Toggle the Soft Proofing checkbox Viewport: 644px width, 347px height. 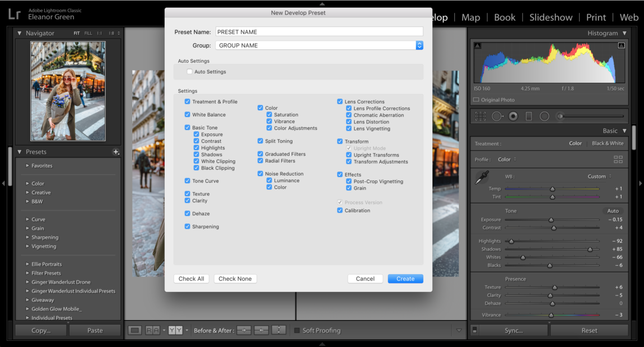click(297, 330)
